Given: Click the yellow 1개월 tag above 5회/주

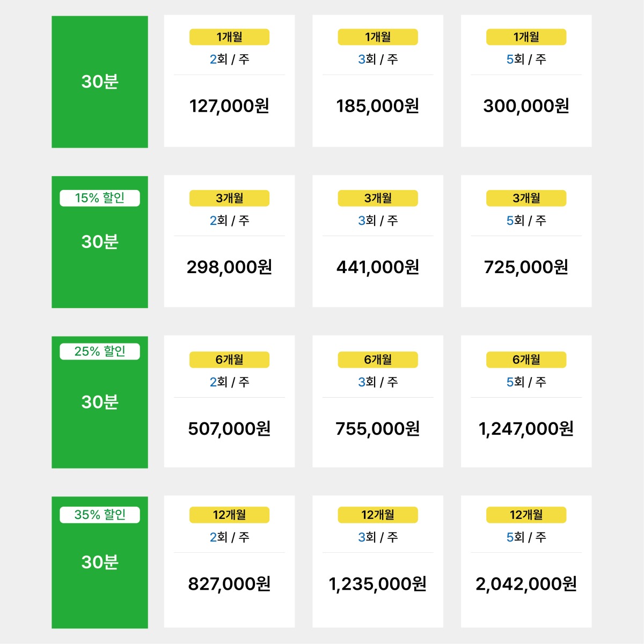Looking at the screenshot, I should click(x=526, y=37).
